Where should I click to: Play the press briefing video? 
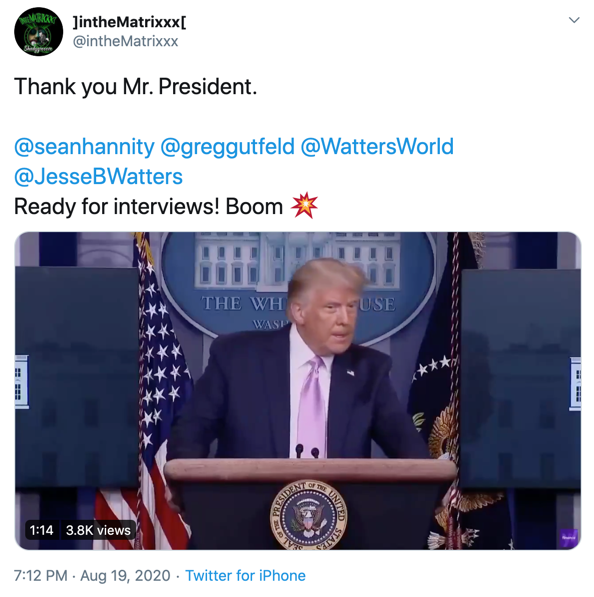298,391
